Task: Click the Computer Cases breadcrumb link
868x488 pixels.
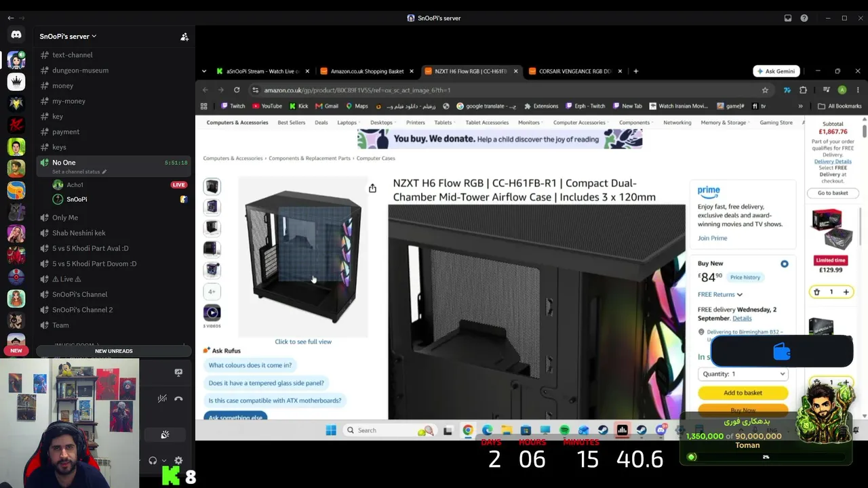Action: 376,159
